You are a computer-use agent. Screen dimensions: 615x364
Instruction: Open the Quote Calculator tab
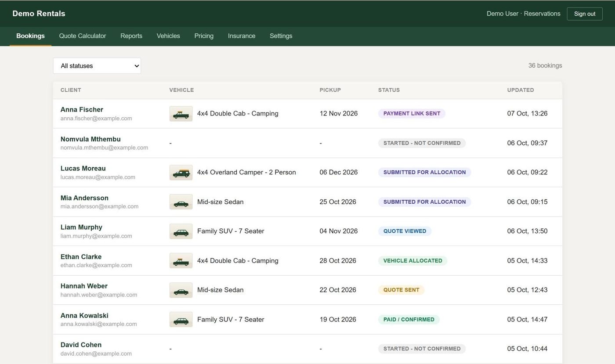point(83,36)
